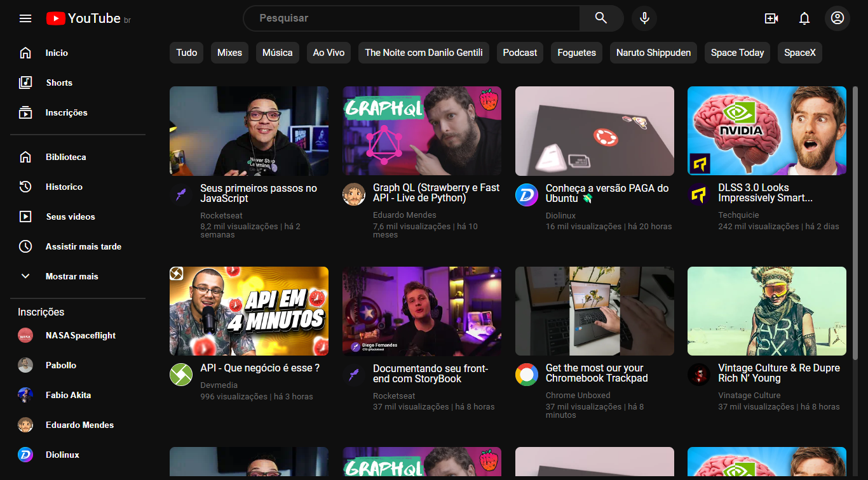
Task: Select the Podcast filter chip
Action: (520, 53)
